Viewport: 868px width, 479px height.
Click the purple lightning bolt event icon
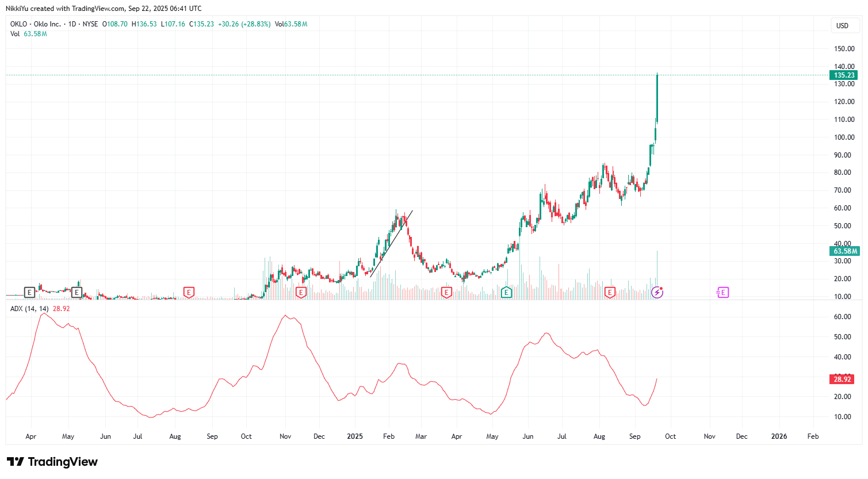click(x=657, y=293)
